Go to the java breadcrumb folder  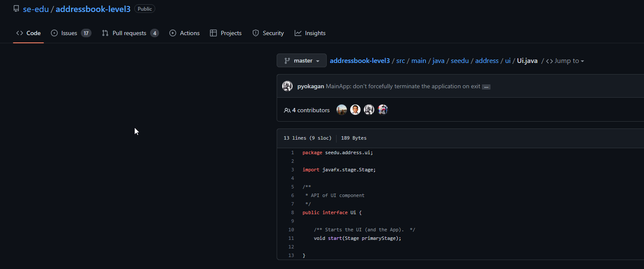(x=438, y=61)
